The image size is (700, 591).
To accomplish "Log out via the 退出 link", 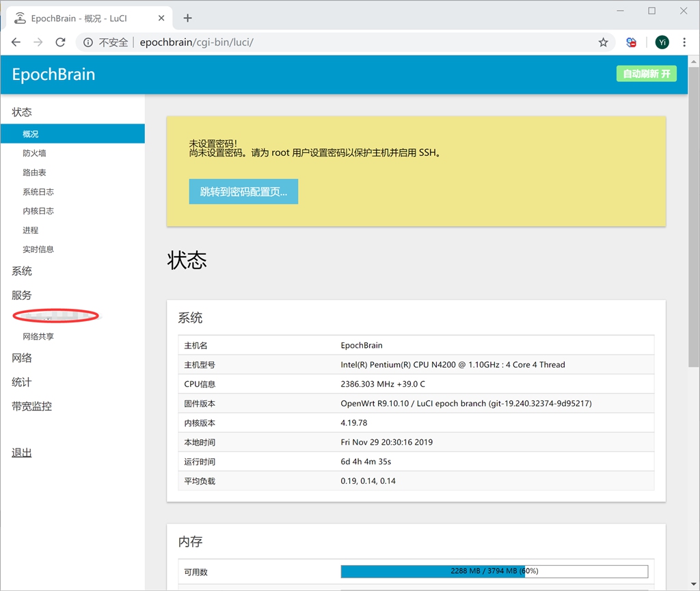I will 22,453.
